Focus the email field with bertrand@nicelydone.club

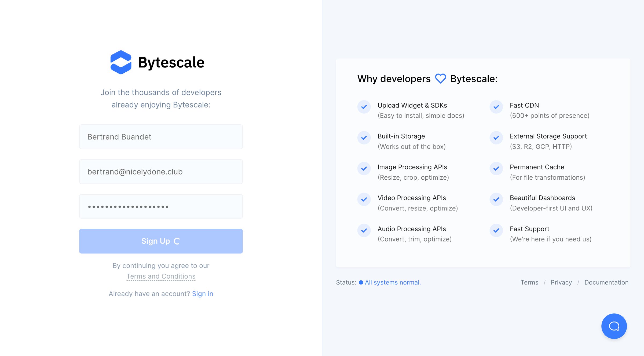(161, 172)
